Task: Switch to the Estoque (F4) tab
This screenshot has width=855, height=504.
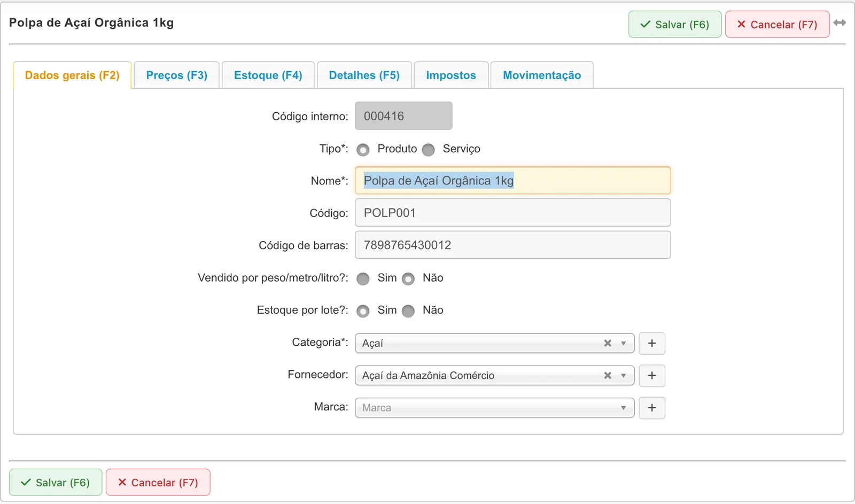Action: click(268, 75)
